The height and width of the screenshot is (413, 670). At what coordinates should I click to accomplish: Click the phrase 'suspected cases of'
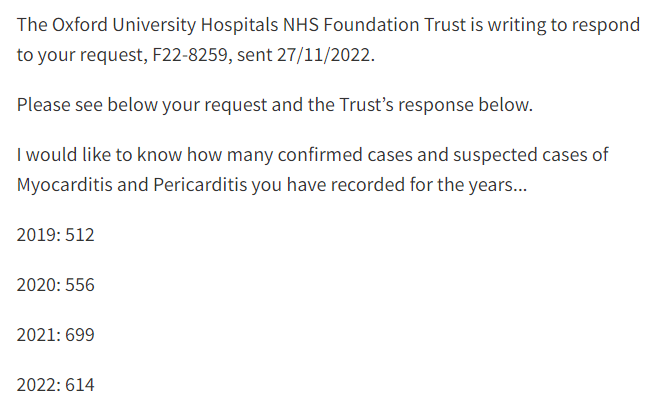(x=531, y=155)
